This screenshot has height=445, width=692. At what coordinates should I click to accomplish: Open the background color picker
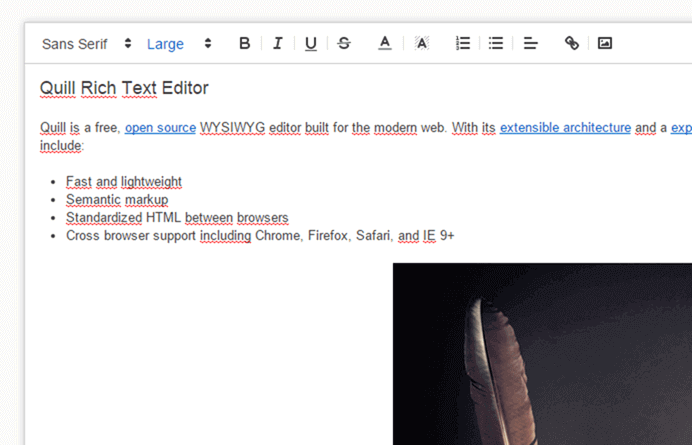coord(422,43)
